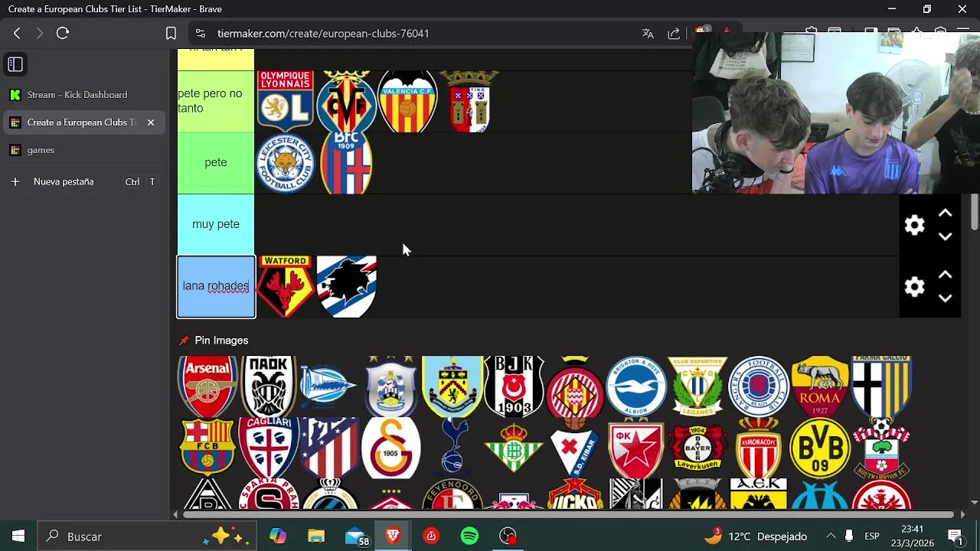
Task: Pick the FC Barcelona crest
Action: (207, 448)
